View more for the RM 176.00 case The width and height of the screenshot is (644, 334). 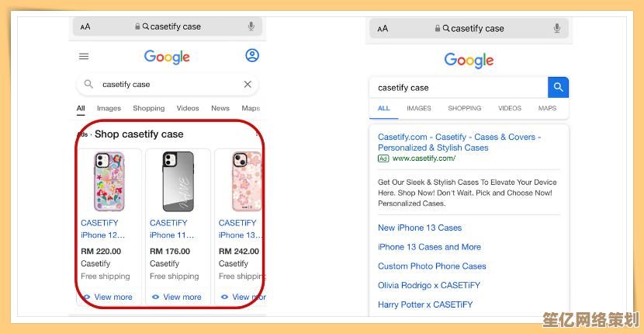coord(177,297)
